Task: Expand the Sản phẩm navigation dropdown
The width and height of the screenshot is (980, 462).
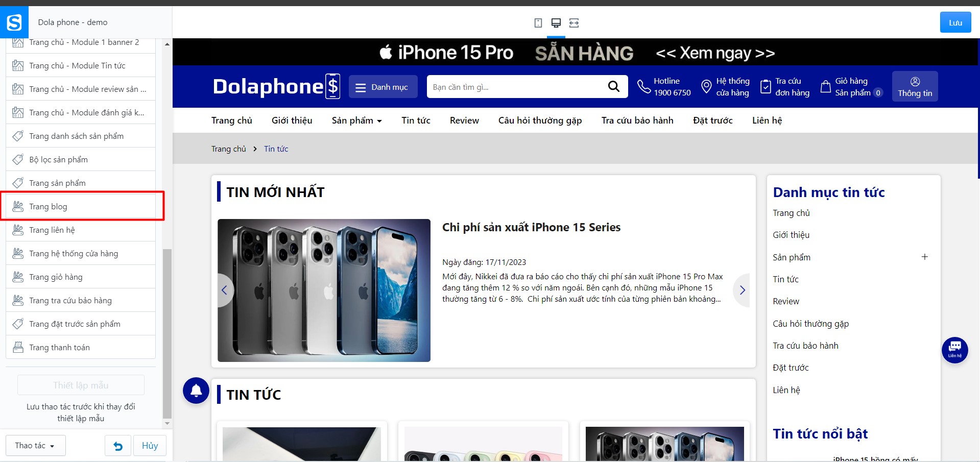Action: point(357,120)
